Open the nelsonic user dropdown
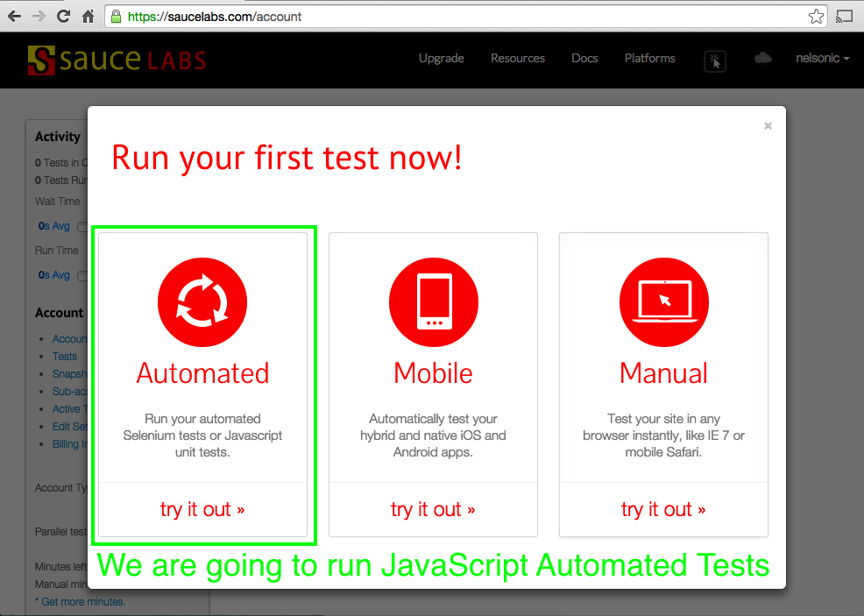The width and height of the screenshot is (864, 616). (x=823, y=58)
